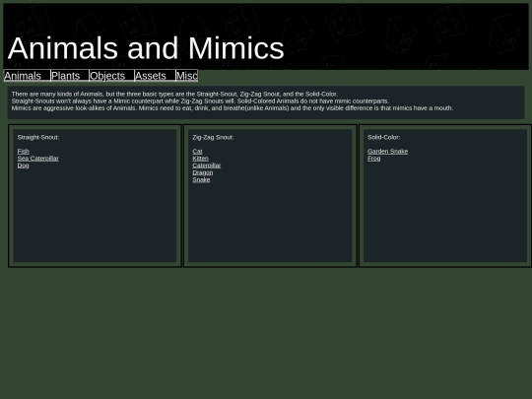The width and height of the screenshot is (532, 399).
Task: Open the Misc tab
Action: pyautogui.click(x=187, y=76)
